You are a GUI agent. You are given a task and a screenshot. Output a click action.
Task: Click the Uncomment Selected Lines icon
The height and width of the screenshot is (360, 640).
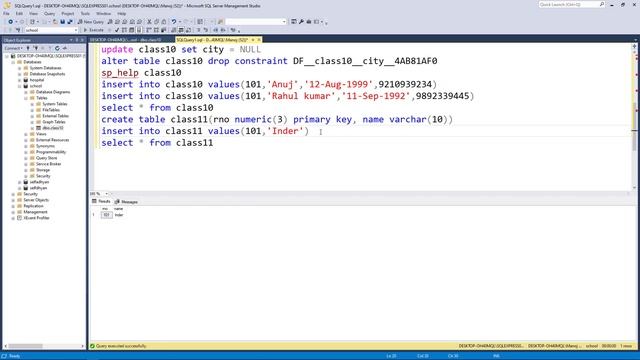tap(206, 30)
